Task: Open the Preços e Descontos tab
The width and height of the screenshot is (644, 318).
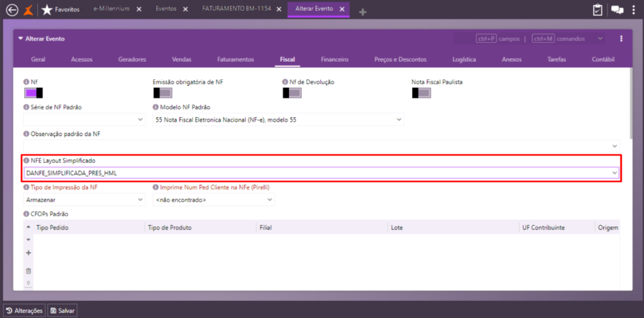Action: point(401,59)
